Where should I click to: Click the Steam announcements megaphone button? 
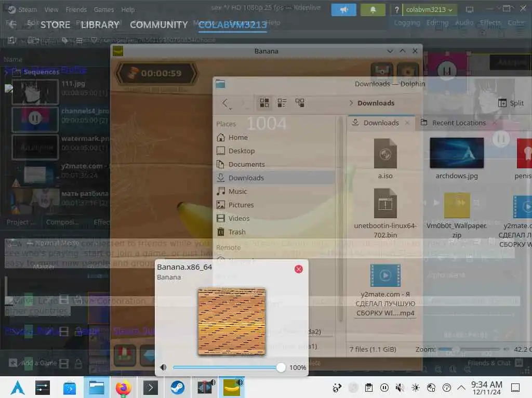click(x=344, y=9)
